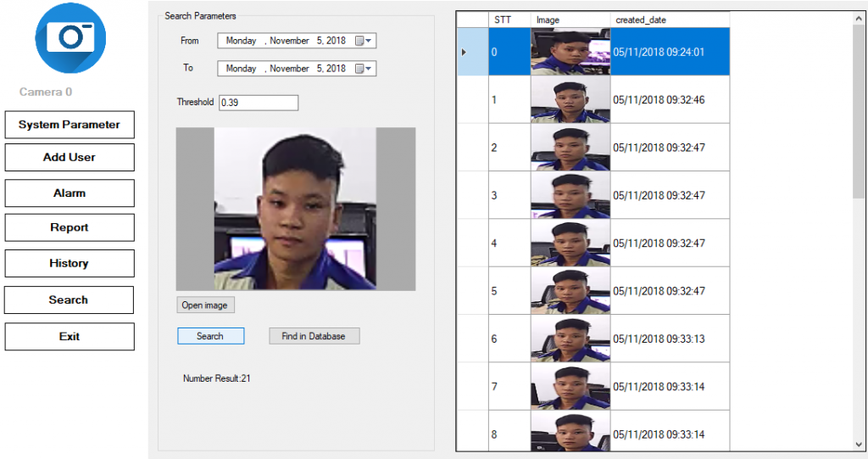Click the Open image button
This screenshot has width=868, height=459.
[204, 305]
